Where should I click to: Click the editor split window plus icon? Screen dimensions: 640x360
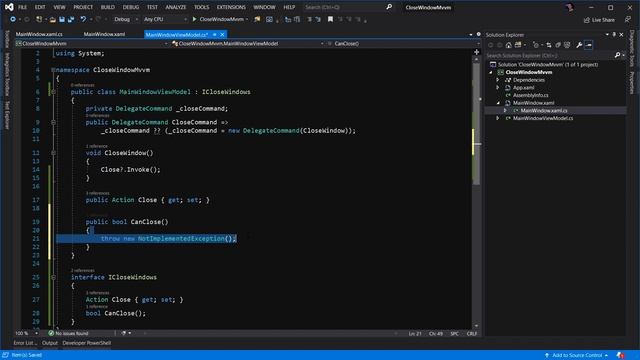point(476,52)
